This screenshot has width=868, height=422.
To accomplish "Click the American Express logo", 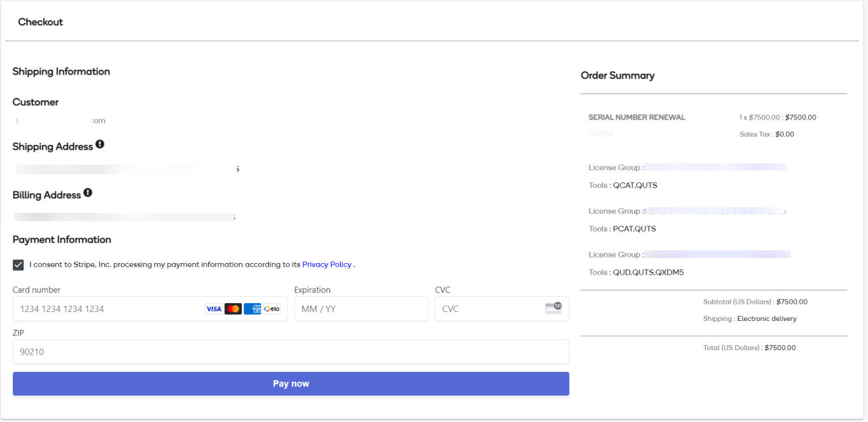I will click(x=252, y=309).
